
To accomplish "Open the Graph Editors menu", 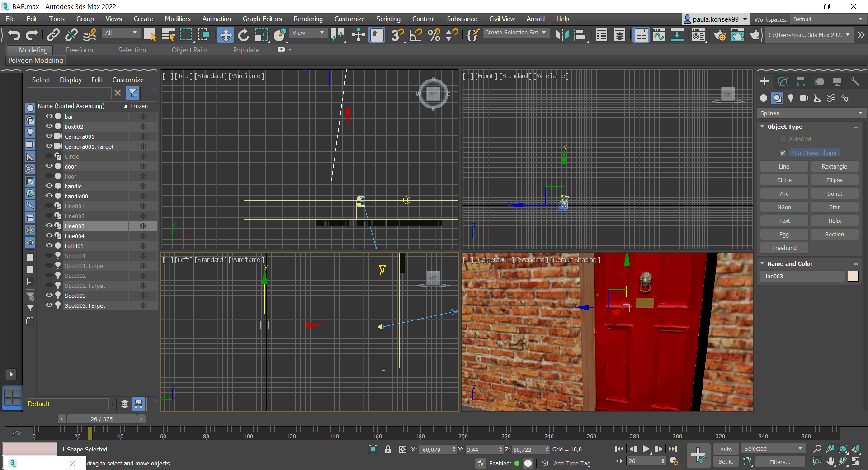I will click(262, 19).
